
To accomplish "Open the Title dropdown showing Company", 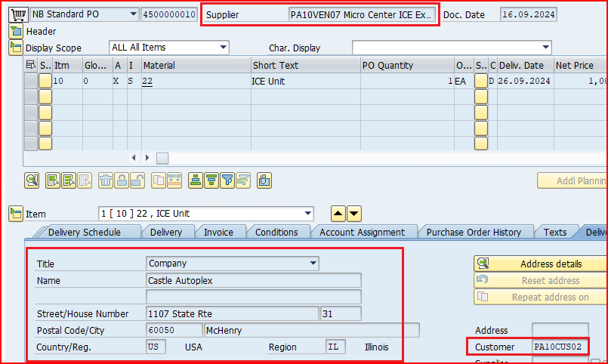I will [x=313, y=264].
